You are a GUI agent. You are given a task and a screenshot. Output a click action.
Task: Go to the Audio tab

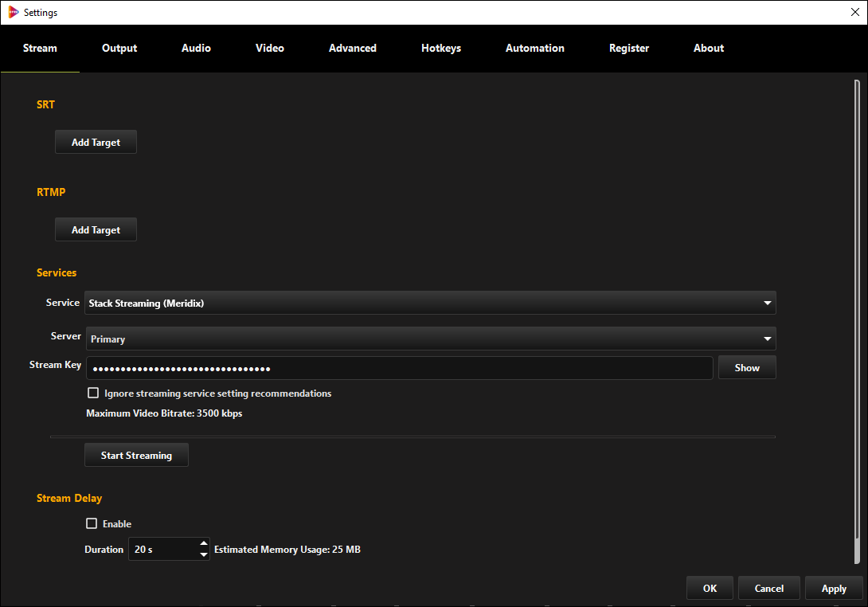(x=196, y=48)
